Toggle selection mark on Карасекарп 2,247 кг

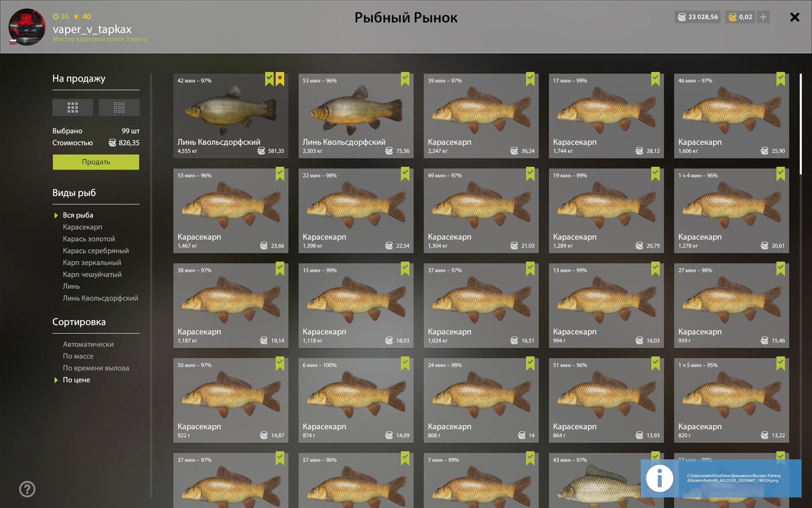tap(530, 79)
